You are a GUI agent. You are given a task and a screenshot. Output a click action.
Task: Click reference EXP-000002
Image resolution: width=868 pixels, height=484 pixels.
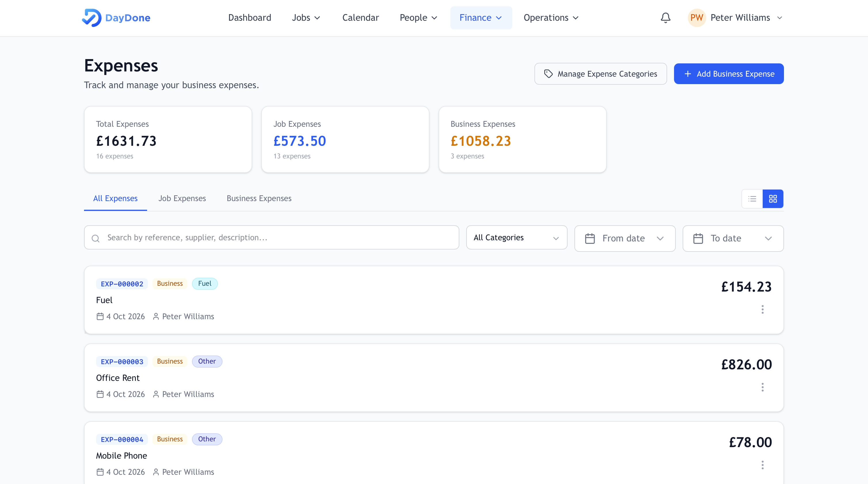(122, 284)
